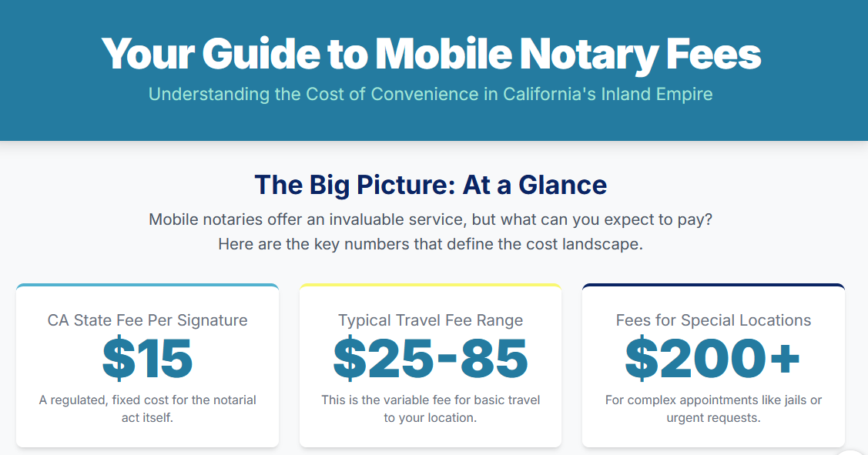Select the $15 fee figure

tap(148, 359)
